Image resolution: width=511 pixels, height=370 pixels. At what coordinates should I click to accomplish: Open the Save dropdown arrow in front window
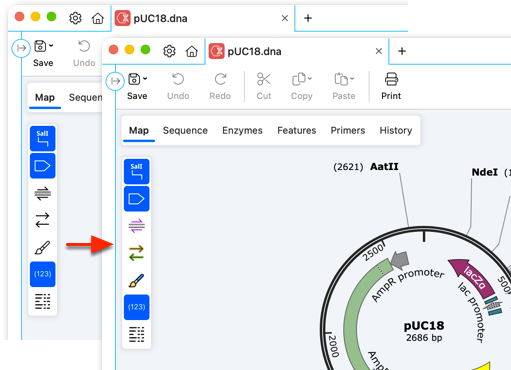click(145, 79)
